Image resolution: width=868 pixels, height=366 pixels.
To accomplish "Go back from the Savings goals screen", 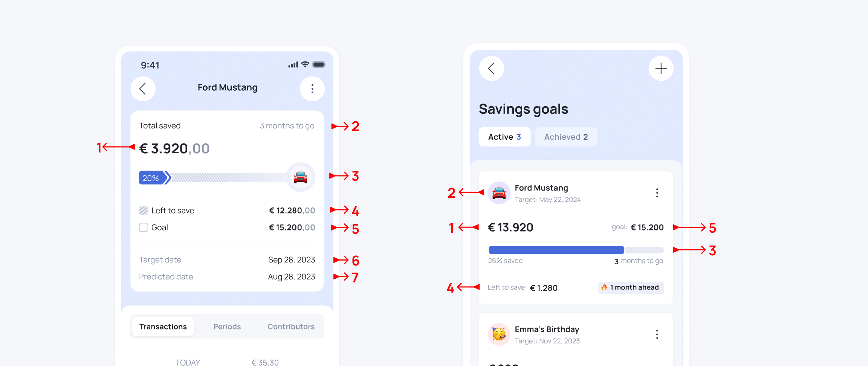I will point(491,69).
